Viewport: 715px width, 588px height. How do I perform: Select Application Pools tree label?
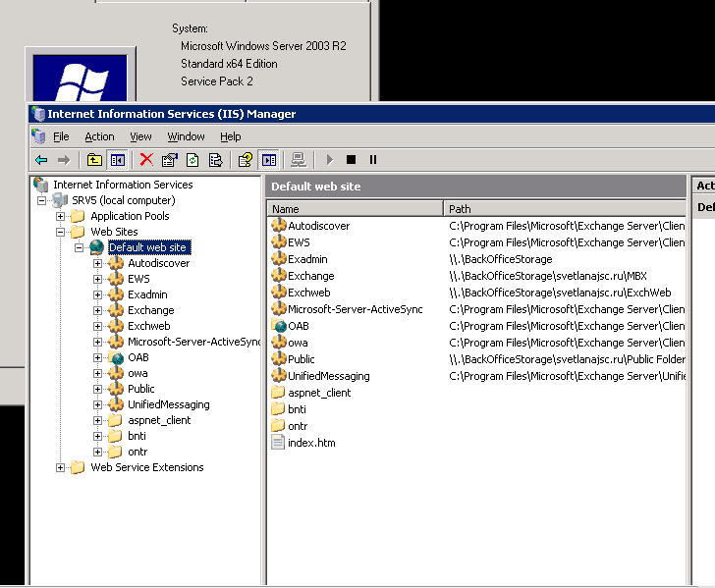tap(130, 216)
